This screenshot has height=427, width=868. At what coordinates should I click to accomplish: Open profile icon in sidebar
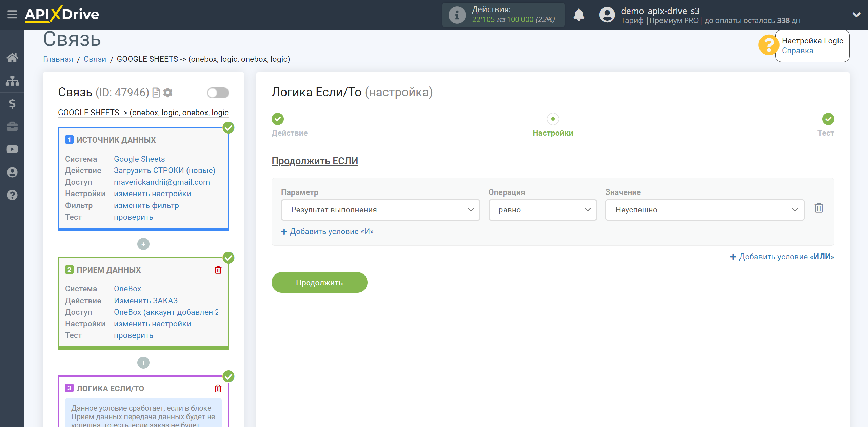12,172
